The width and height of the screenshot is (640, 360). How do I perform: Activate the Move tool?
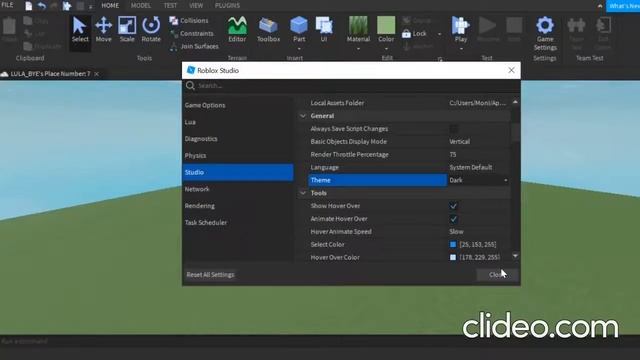(x=104, y=30)
